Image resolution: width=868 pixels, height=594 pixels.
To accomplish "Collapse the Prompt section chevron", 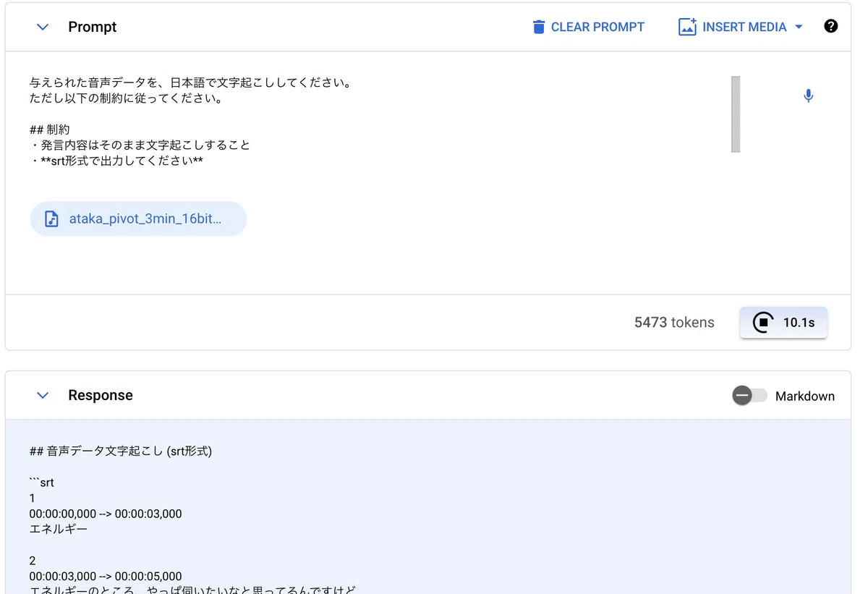I will pos(43,27).
